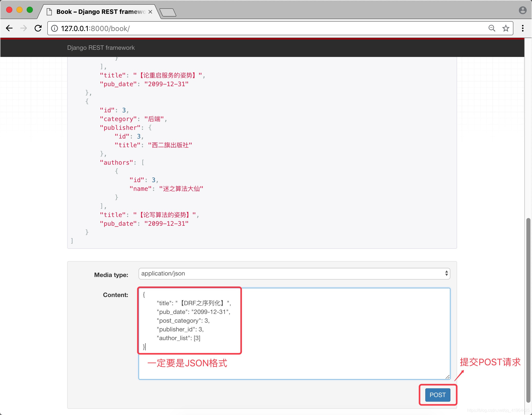Click the title "【论写算法的姿势】" line
Screen dimensions: 532x415
click(x=149, y=215)
